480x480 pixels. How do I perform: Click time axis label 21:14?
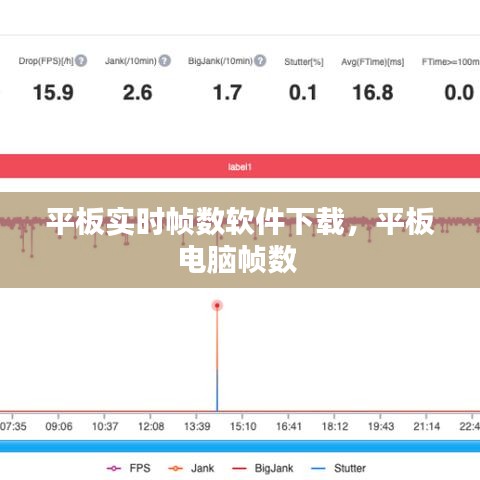click(426, 426)
